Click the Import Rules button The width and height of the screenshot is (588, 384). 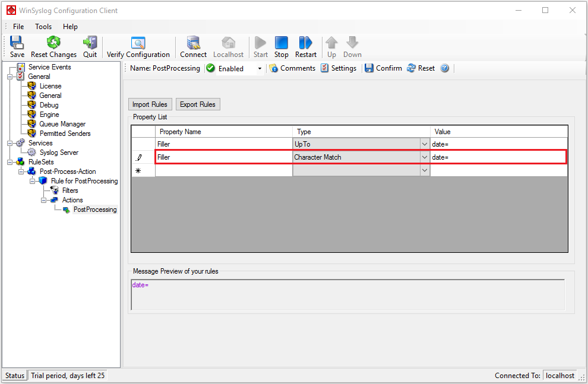click(150, 104)
